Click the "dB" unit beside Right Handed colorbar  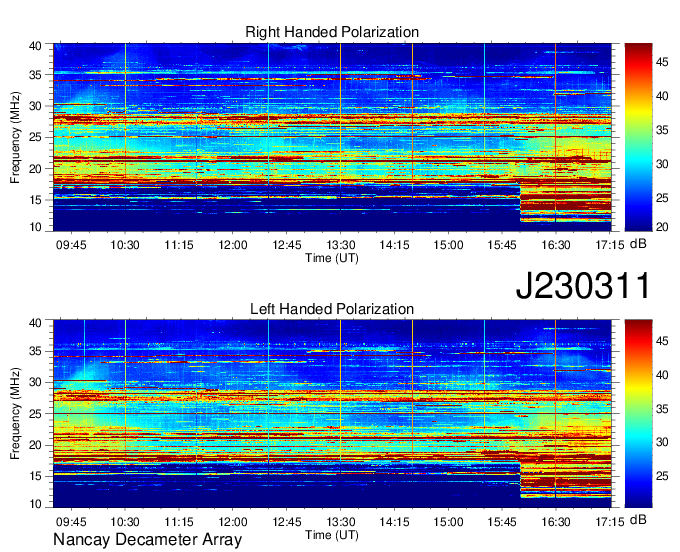tap(638, 244)
